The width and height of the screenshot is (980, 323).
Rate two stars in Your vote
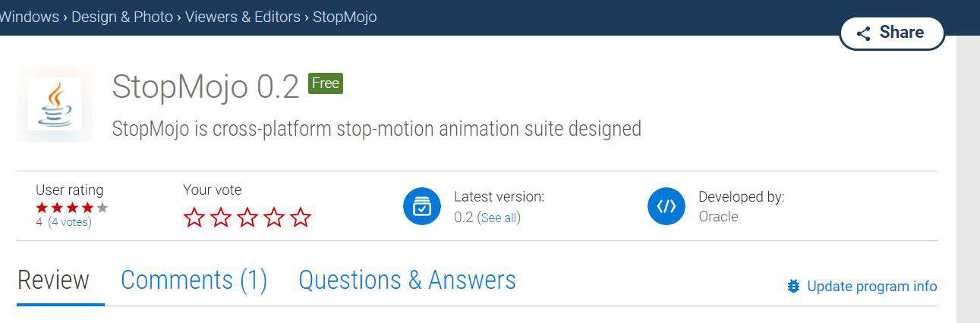(x=221, y=218)
